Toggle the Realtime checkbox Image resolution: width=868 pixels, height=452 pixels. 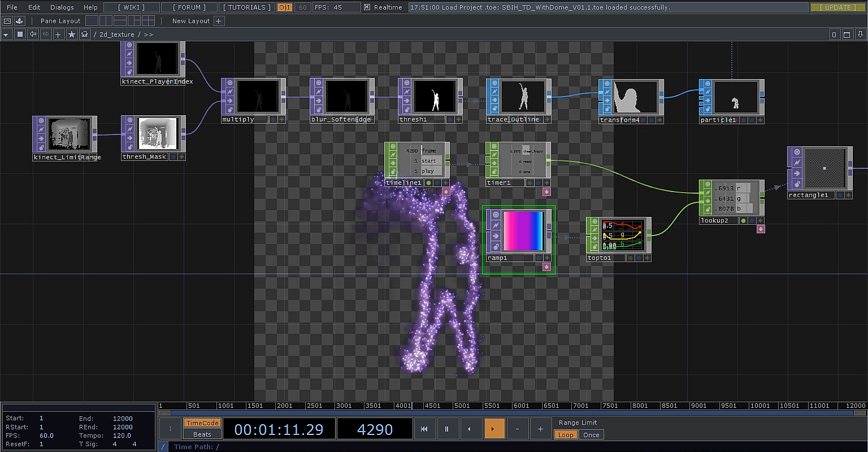[367, 7]
